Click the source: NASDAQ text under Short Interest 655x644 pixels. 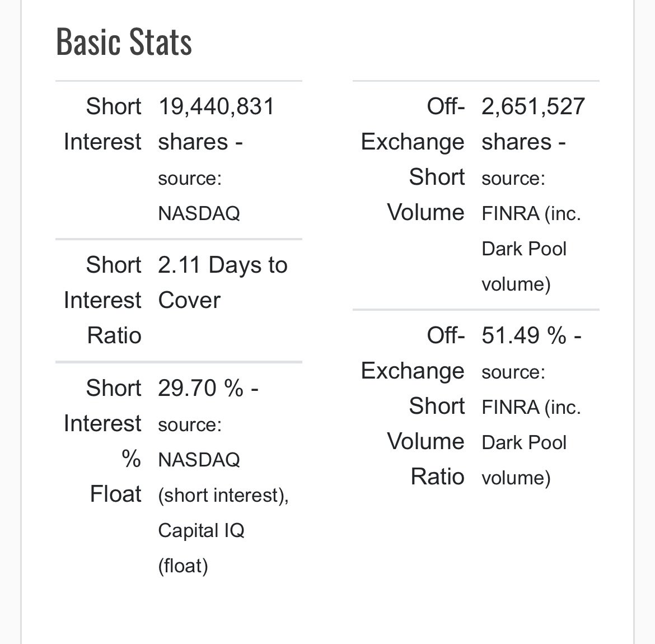(x=199, y=195)
